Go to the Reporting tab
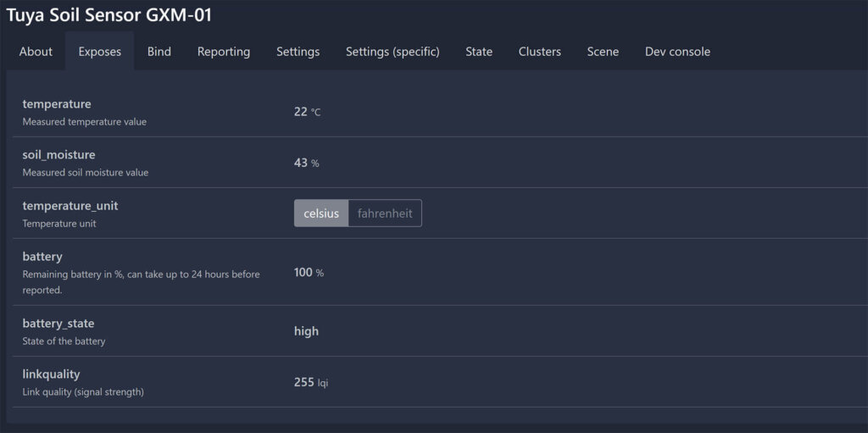Image resolution: width=868 pixels, height=433 pixels. [224, 52]
